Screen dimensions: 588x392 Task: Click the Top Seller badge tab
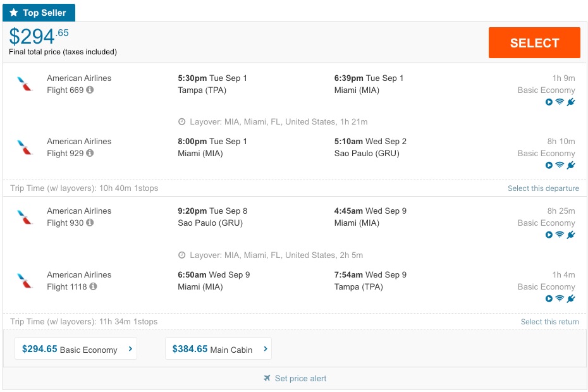(x=39, y=13)
